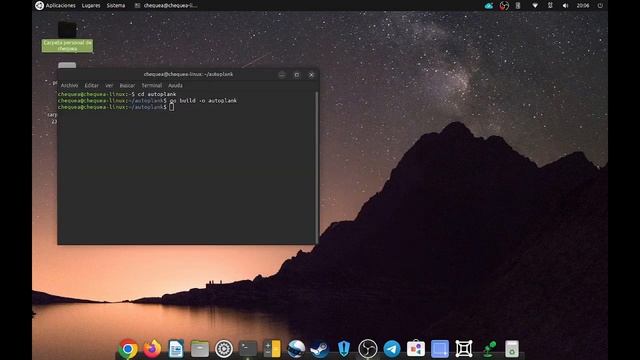
Task: Maximize the terminal window
Action: [x=297, y=75]
